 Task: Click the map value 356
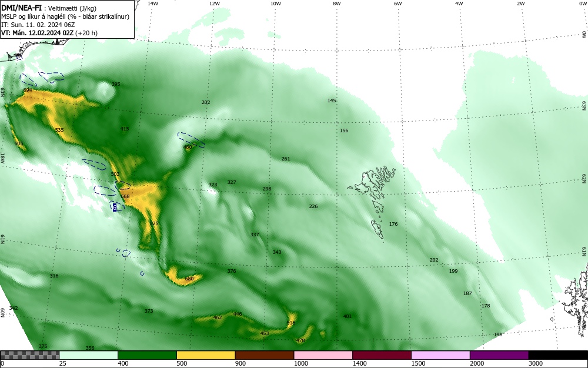89,348
